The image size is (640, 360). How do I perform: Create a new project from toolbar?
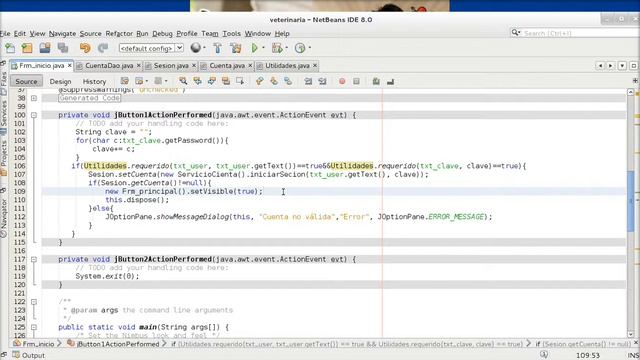point(27,48)
